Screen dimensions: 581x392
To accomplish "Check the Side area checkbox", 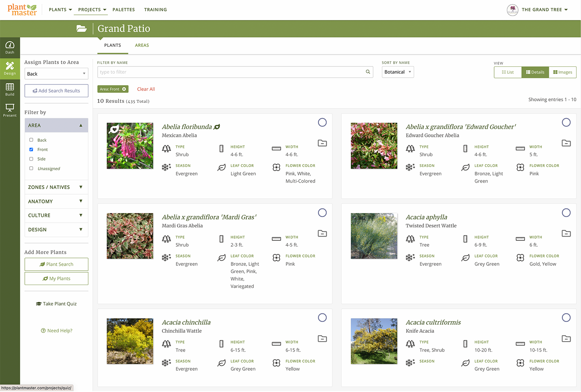I will (31, 159).
